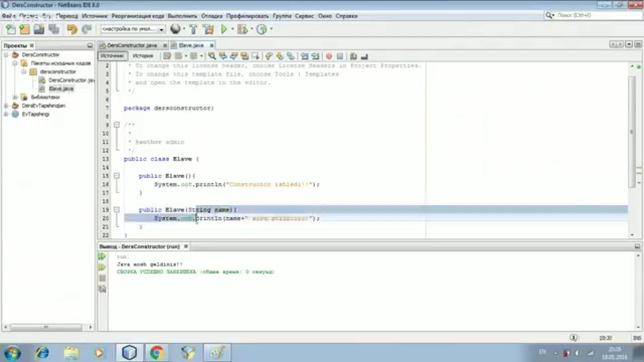Click the Open Project toolbar icon
644x362 pixels.
coord(38,30)
